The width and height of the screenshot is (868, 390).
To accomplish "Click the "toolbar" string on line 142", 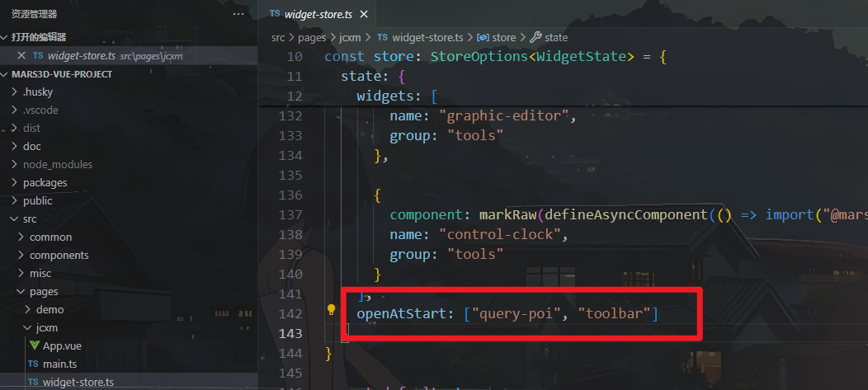I will coord(615,313).
